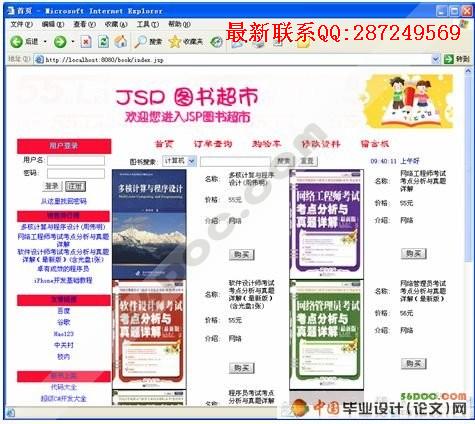Click 购买 for 网络工程师考试 book
Screen dimensions: 475x424
[414, 254]
